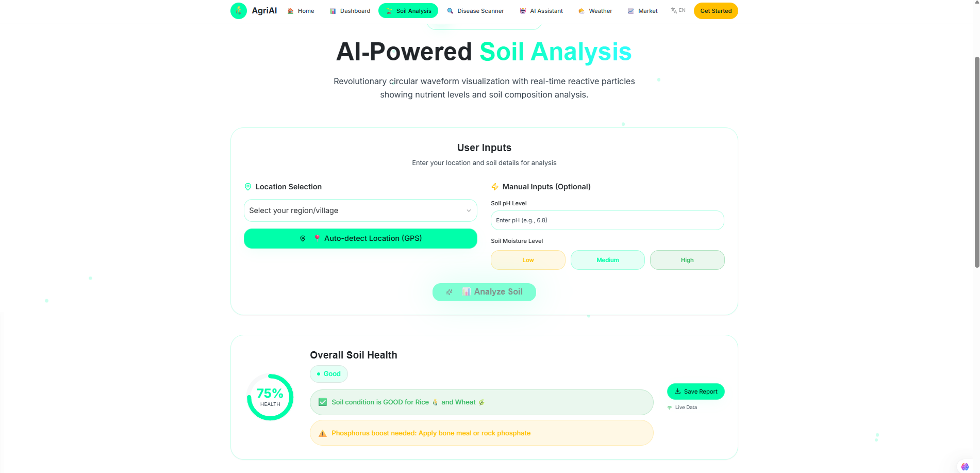Viewport: 980px width, 473px height.
Task: Click the language translate EN icon
Action: tap(678, 10)
